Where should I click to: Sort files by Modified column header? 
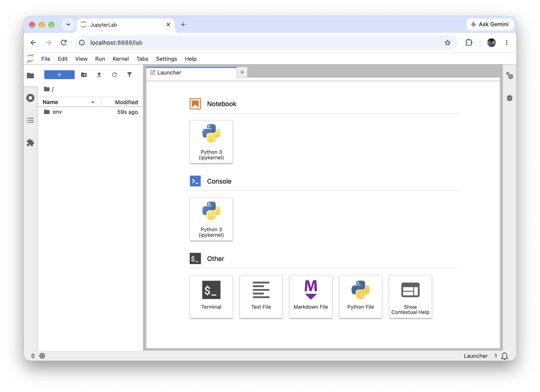pos(122,102)
